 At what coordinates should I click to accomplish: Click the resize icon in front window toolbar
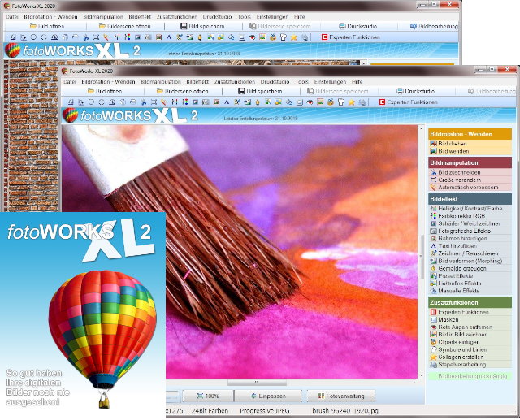(154, 102)
